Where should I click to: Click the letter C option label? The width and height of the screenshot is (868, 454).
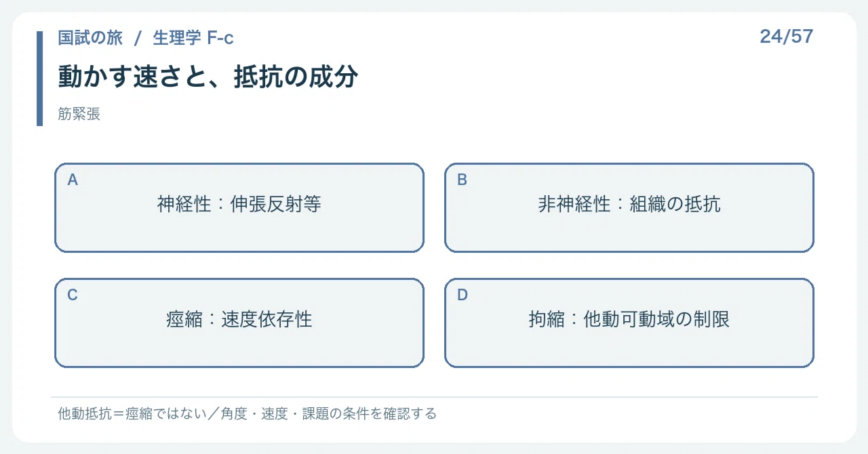tap(73, 295)
